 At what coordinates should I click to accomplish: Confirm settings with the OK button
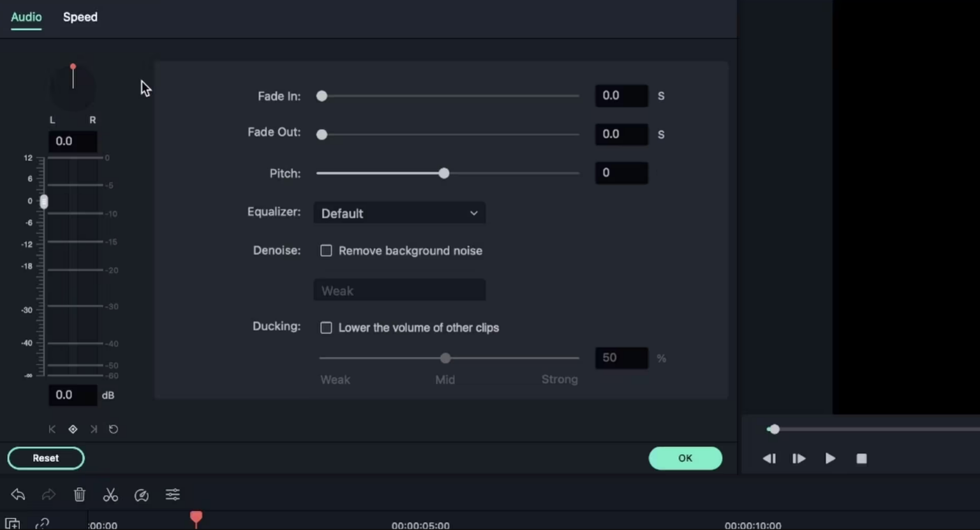[685, 458]
